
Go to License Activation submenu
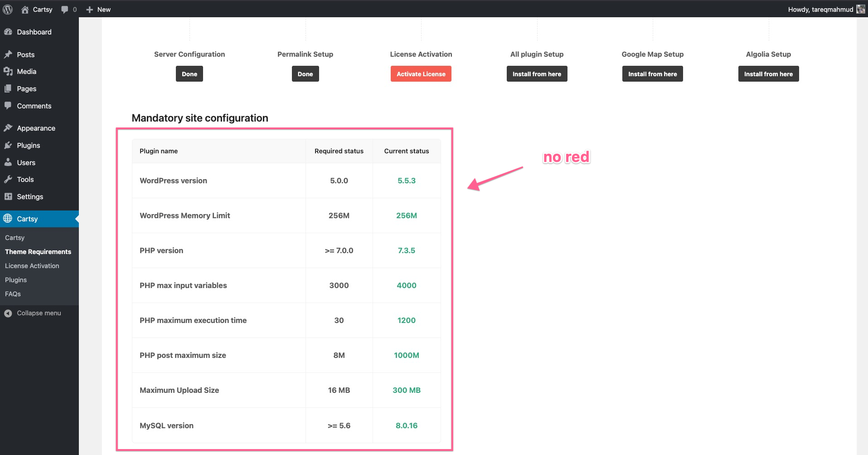click(x=32, y=266)
